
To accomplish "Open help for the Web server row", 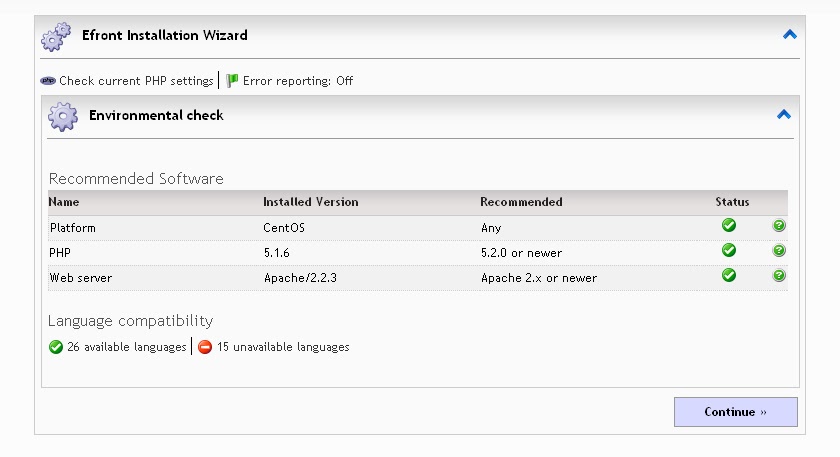I will pyautogui.click(x=779, y=276).
